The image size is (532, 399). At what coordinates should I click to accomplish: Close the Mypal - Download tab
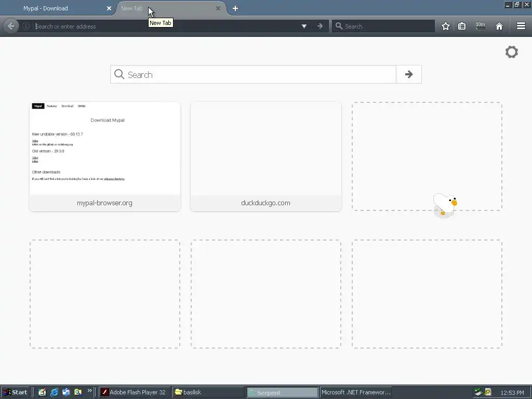109,8
